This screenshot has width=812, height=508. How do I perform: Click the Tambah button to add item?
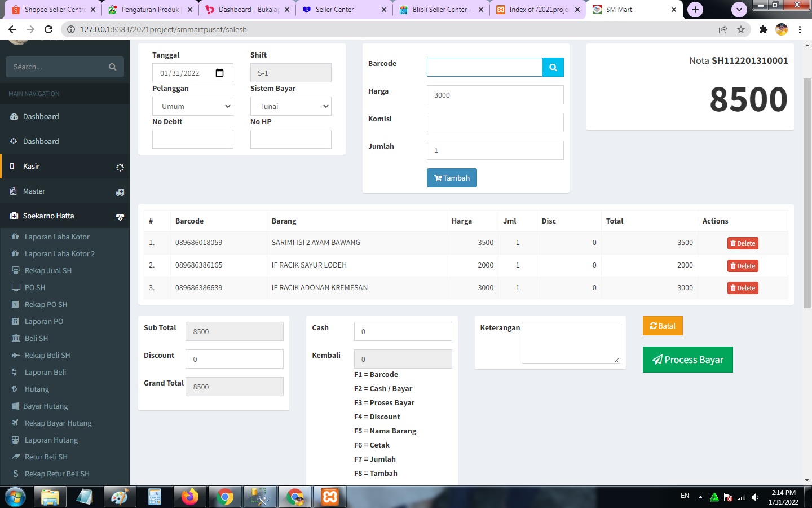tap(452, 178)
